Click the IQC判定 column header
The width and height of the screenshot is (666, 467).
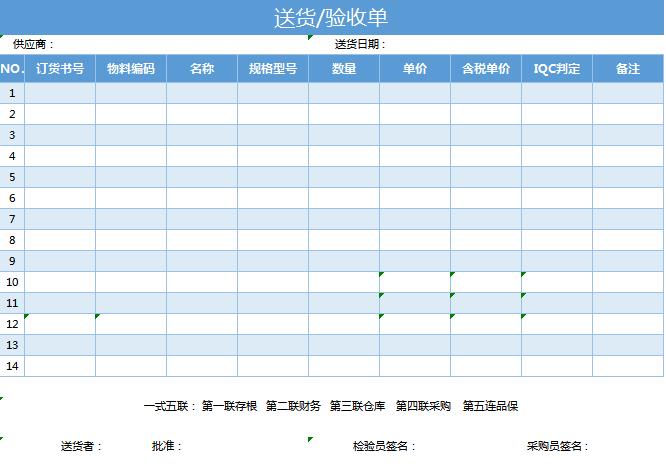(x=557, y=69)
